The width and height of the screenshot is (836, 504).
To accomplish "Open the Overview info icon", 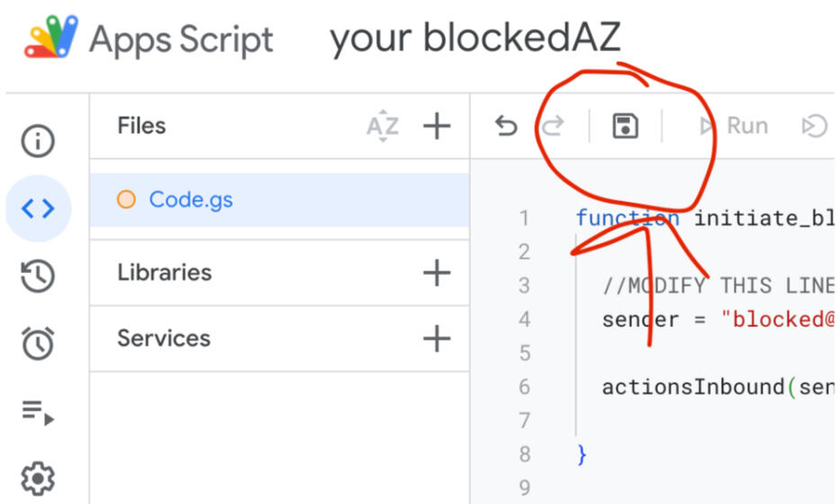I will point(38,141).
